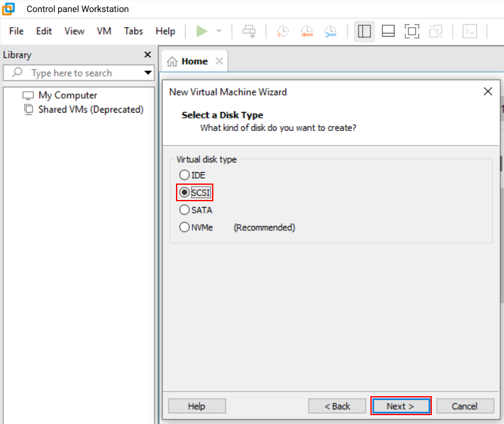Open the power options dropdown arrow
504x424 pixels.
click(x=219, y=32)
